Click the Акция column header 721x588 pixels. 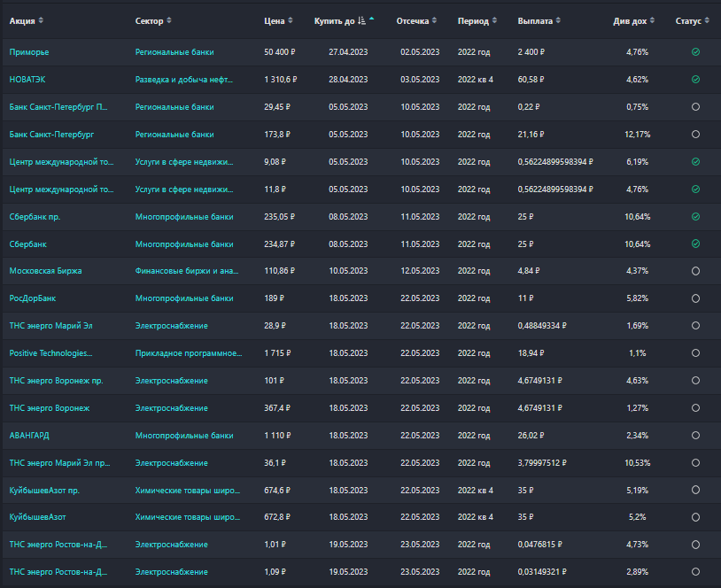[x=22, y=20]
